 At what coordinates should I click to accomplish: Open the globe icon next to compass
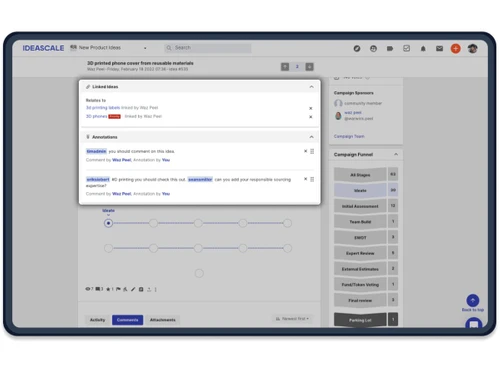point(373,49)
